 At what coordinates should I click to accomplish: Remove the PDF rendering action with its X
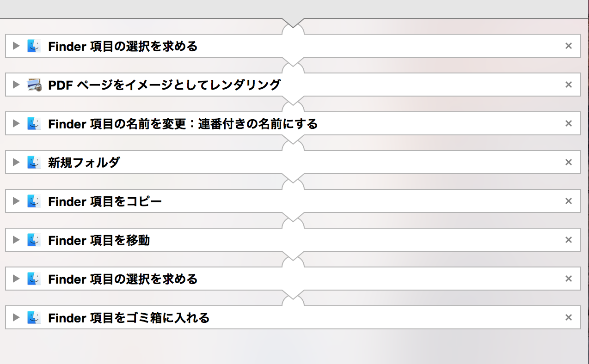click(x=569, y=85)
